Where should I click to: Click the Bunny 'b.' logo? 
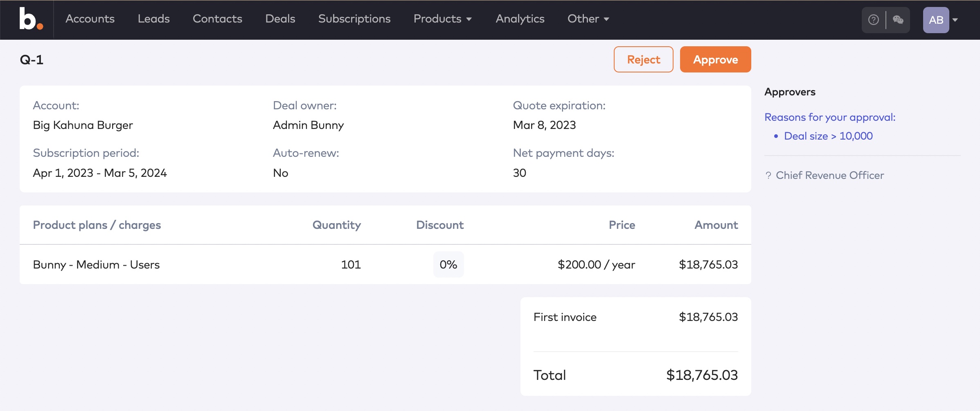(x=31, y=19)
